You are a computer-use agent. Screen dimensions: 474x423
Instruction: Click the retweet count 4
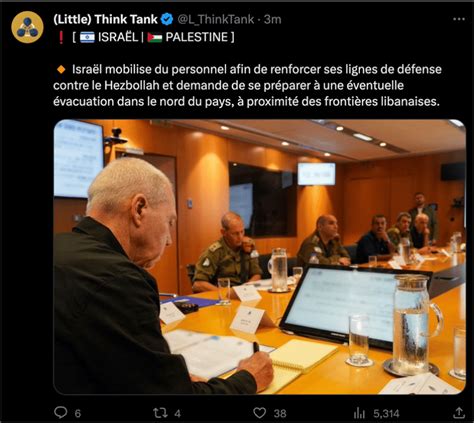click(x=178, y=414)
